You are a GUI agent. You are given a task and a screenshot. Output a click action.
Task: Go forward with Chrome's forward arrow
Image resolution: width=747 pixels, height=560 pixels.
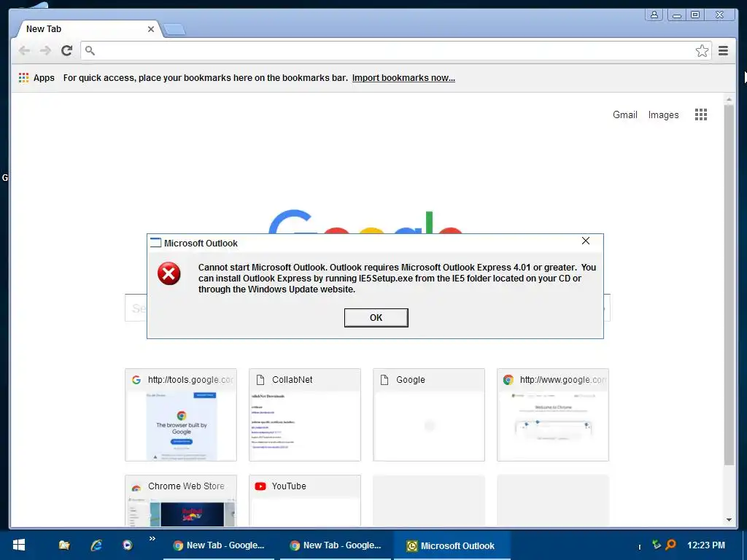tap(45, 50)
